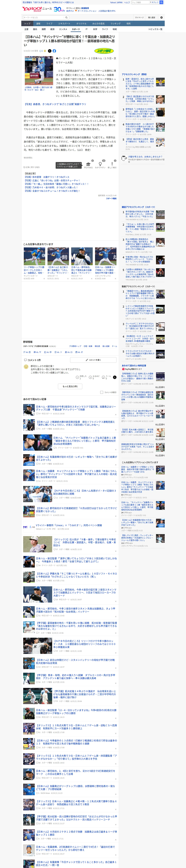Open the Vライバー事務所「Linear」 sponsored article
The image size is (186, 868).
point(69,525)
